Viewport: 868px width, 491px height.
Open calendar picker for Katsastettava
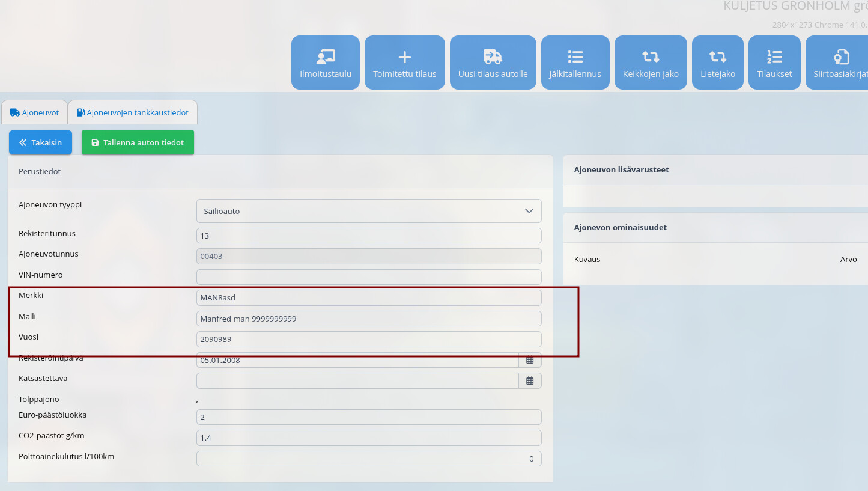(x=530, y=380)
